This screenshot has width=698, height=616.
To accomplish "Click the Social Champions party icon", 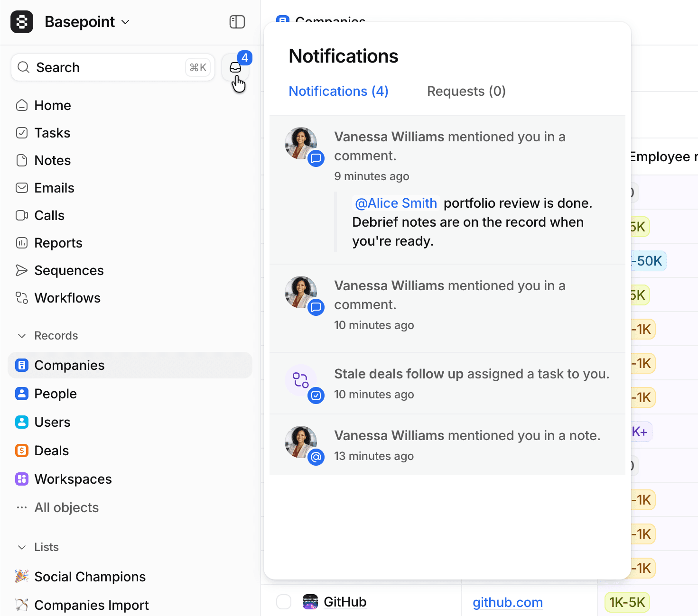I will (x=22, y=576).
